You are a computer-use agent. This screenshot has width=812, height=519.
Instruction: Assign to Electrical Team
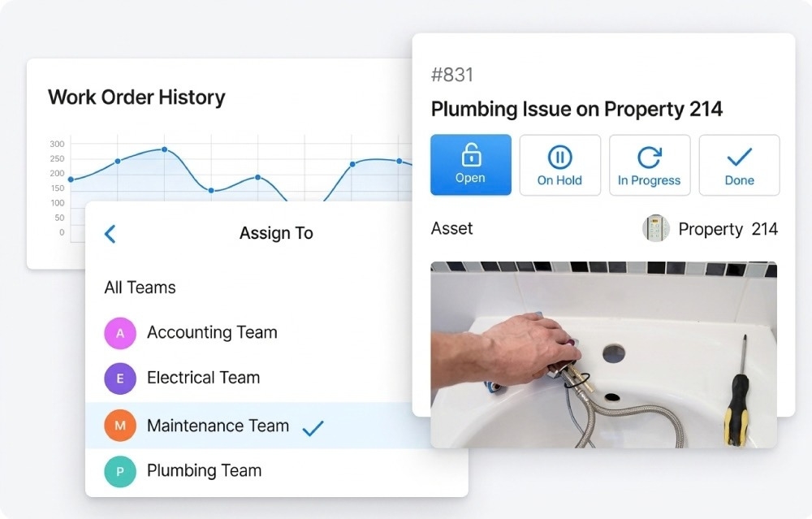[x=277, y=378]
